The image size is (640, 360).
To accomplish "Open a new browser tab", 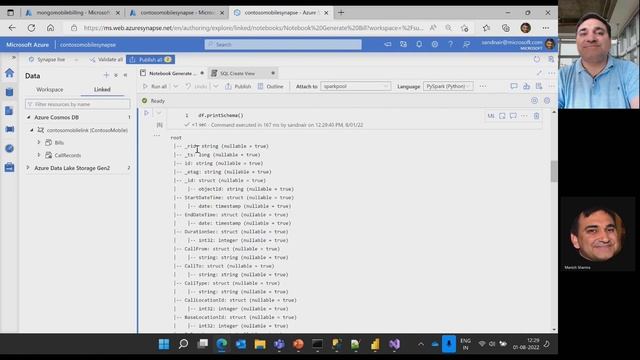I will pos(341,13).
